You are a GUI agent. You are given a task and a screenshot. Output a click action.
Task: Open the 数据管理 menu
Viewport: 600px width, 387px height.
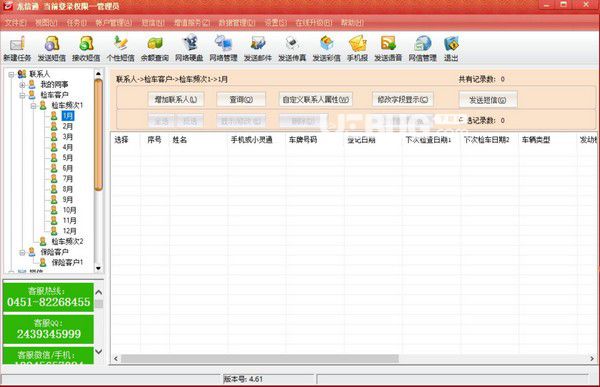(237, 23)
